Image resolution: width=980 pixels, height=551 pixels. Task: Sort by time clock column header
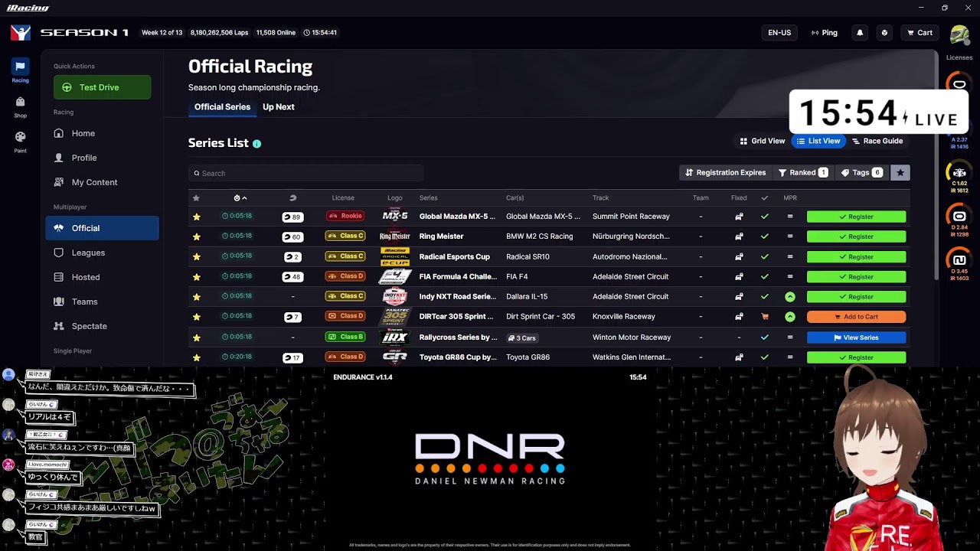point(240,198)
